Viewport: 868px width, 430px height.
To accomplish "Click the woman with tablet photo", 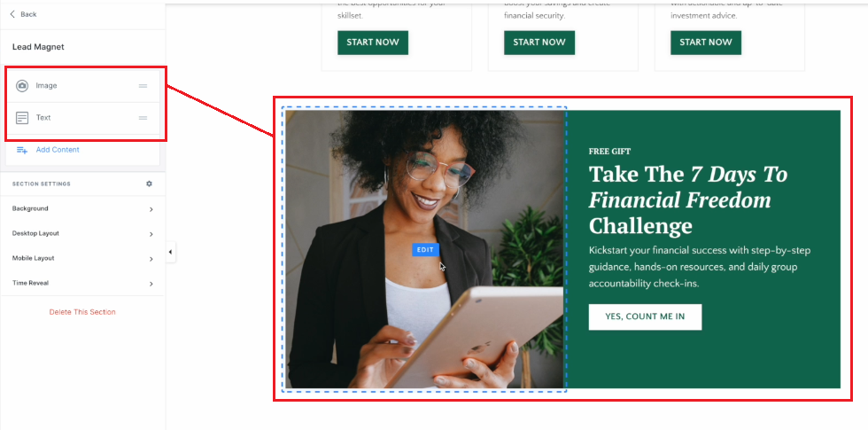I will tap(424, 249).
